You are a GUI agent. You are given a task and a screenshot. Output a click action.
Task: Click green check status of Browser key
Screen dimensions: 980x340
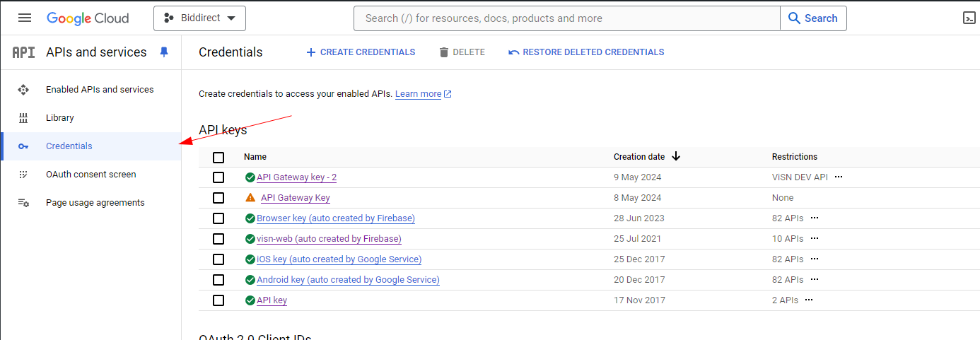click(x=250, y=218)
